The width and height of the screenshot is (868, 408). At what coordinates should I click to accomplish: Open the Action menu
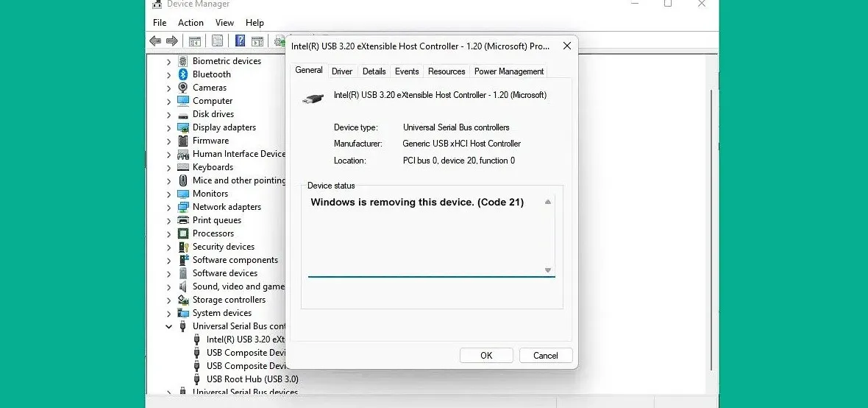pyautogui.click(x=191, y=23)
